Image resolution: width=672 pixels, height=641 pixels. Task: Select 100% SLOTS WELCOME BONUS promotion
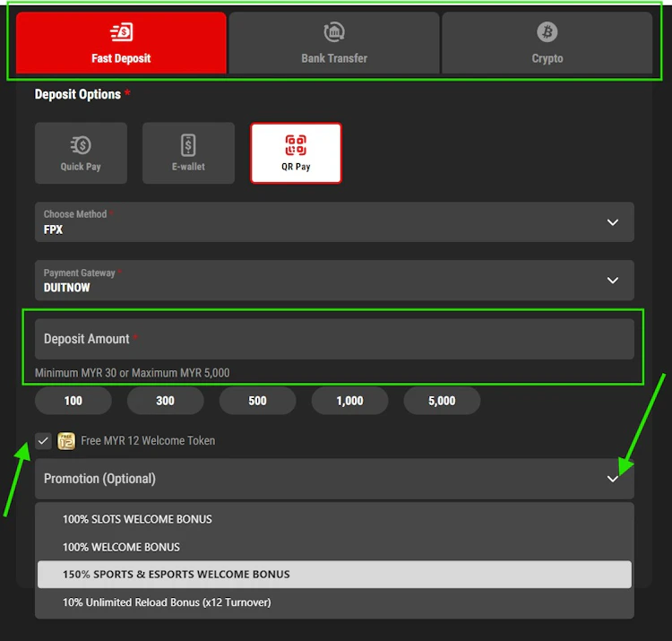click(334, 519)
